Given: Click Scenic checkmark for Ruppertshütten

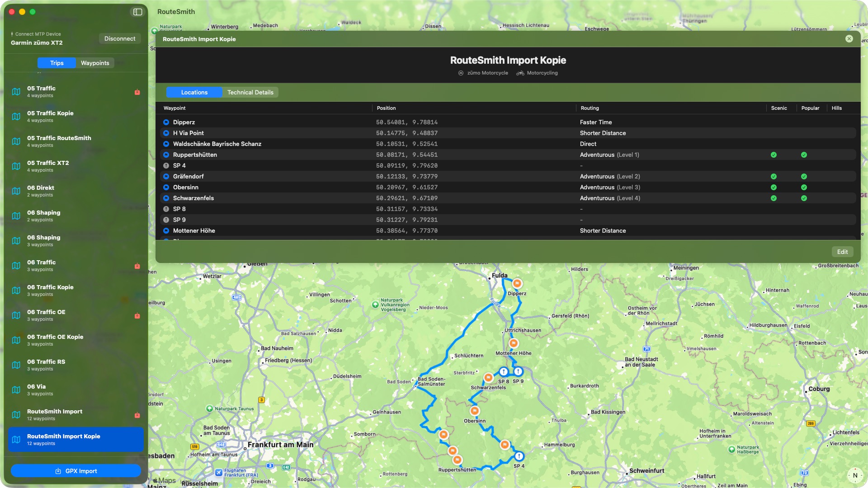Looking at the screenshot, I should tap(774, 155).
